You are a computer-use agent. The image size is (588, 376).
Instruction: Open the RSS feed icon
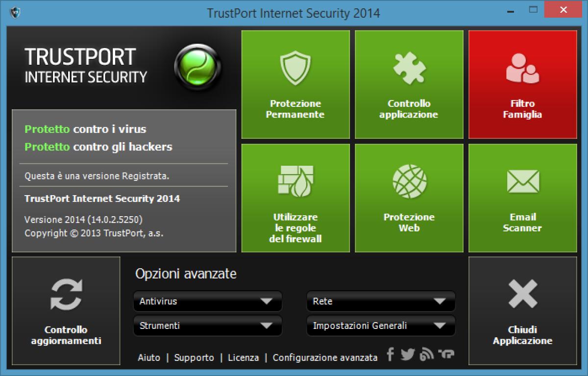tap(425, 354)
